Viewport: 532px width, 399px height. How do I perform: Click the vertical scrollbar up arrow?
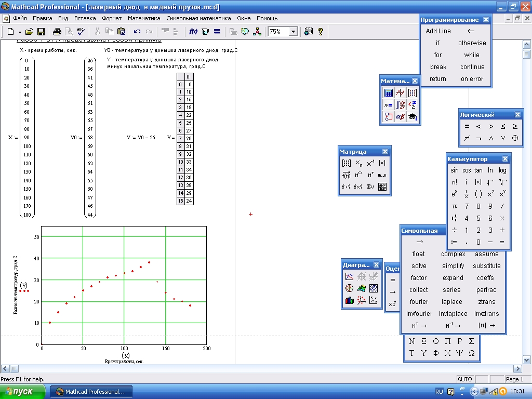(x=527, y=44)
